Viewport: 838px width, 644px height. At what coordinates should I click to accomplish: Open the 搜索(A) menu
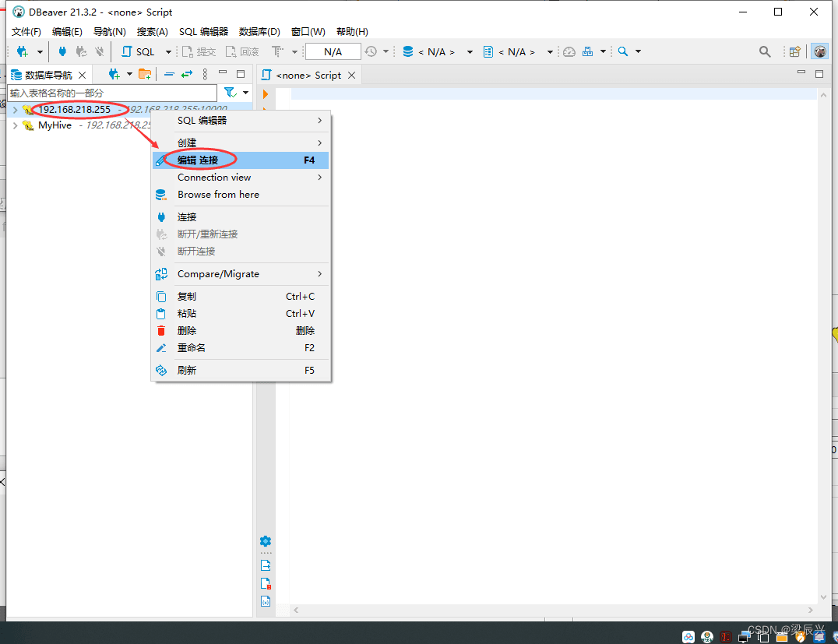[153, 31]
